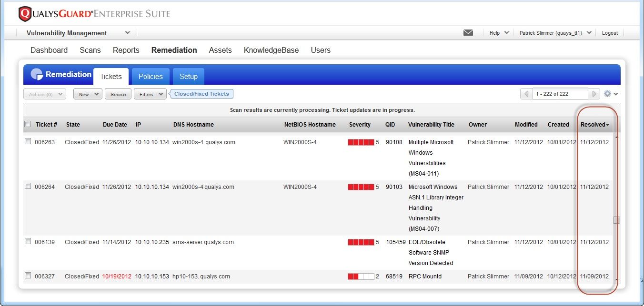Sort by NetBIOS Hostname column header
This screenshot has width=644, height=306.
(310, 125)
